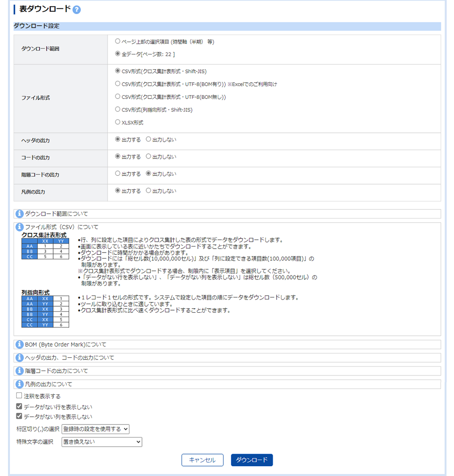Enable 注釈を表示する checkbox
The width and height of the screenshot is (454, 476).
(19, 396)
